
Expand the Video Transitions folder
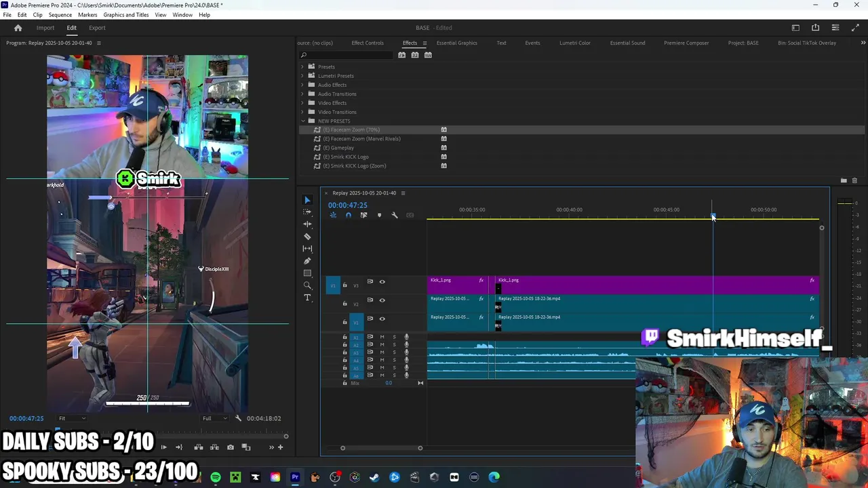[302, 112]
